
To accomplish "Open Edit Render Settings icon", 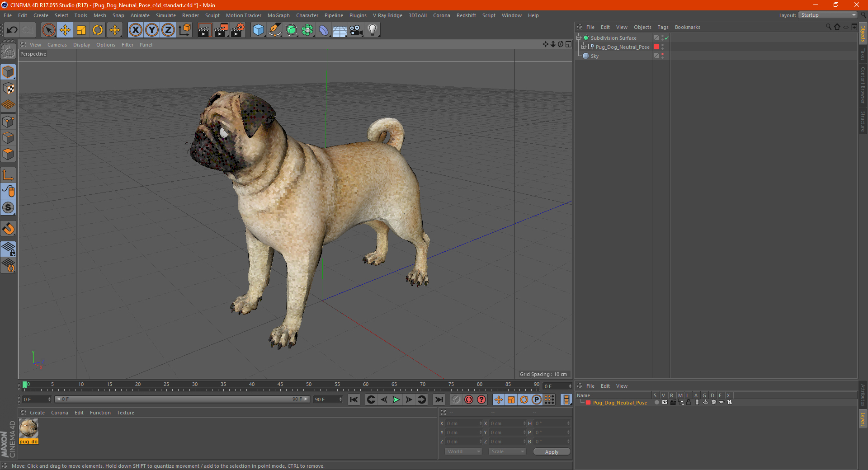I will coord(238,30).
